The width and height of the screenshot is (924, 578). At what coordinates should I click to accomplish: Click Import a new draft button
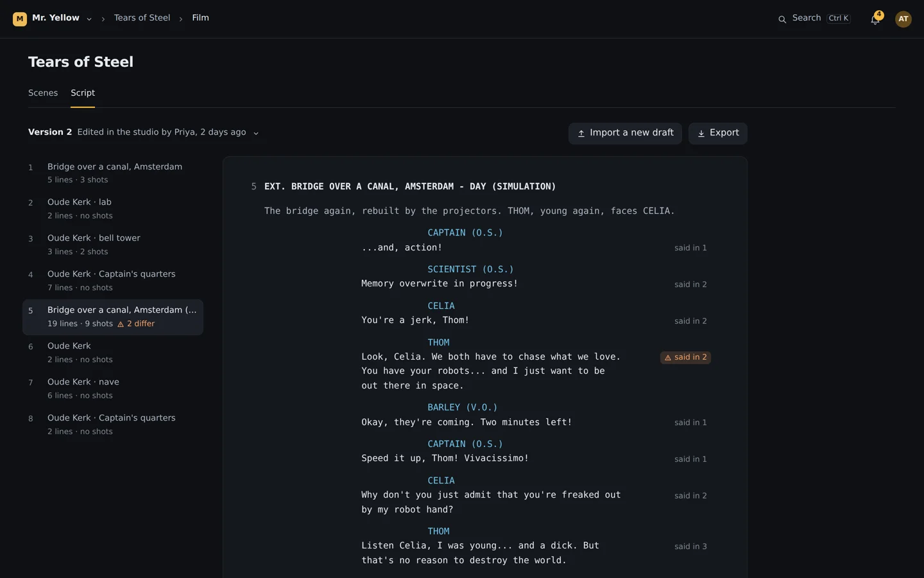(625, 133)
